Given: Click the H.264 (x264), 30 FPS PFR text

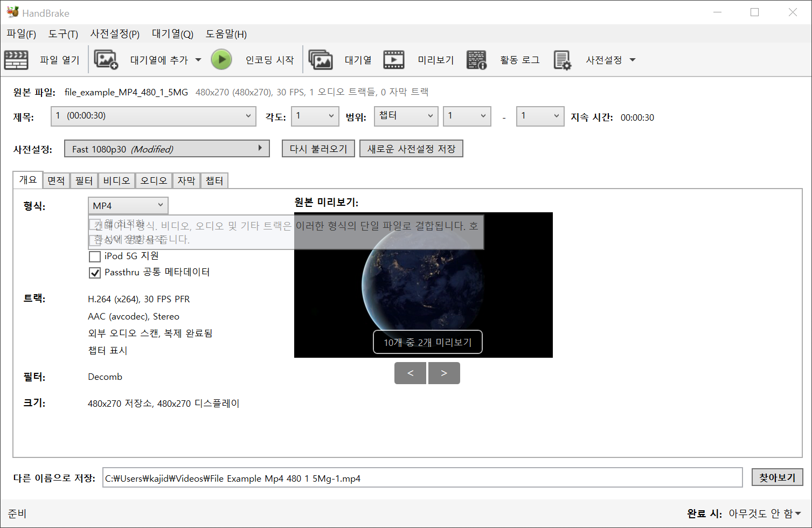Looking at the screenshot, I should pyautogui.click(x=139, y=299).
